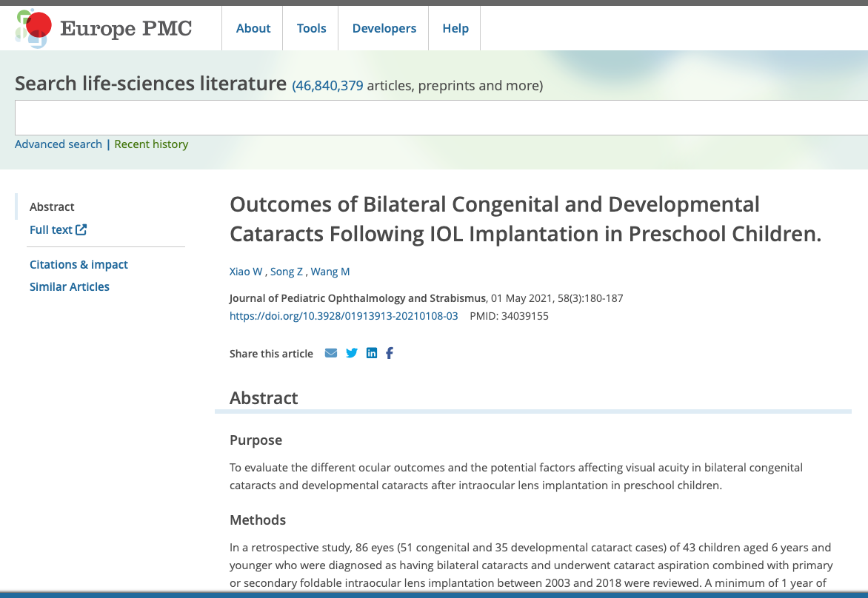
Task: Share article via email icon
Action: point(331,353)
